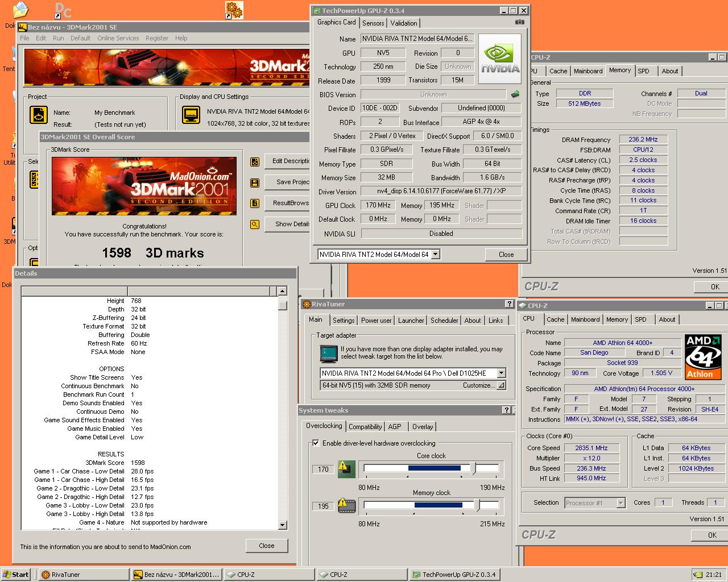Click the Close button in GPU-Z
The width and height of the screenshot is (728, 582).
coord(506,254)
